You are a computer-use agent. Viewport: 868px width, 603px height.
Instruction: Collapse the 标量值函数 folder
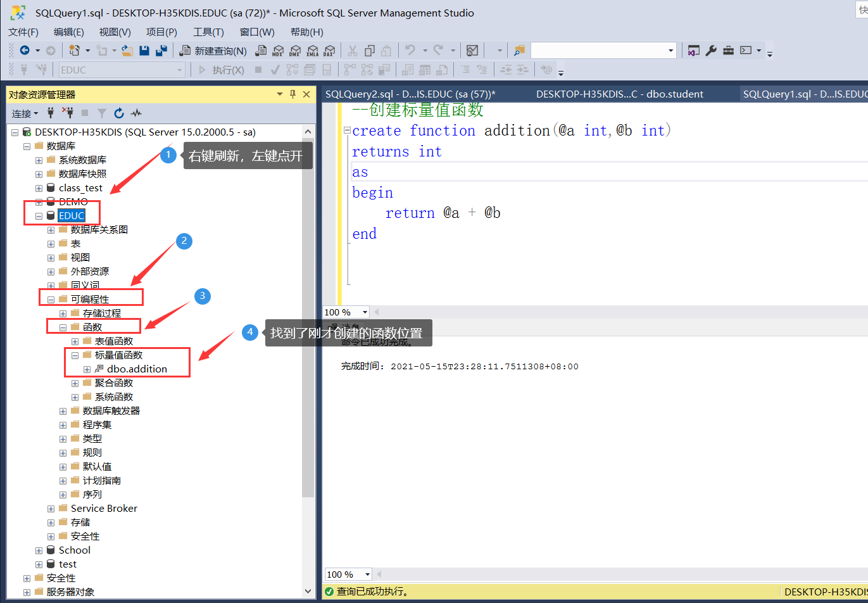pos(75,355)
